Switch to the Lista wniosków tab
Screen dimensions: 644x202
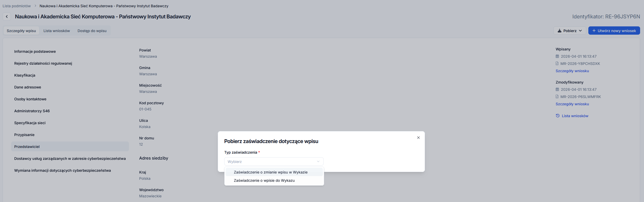56,31
